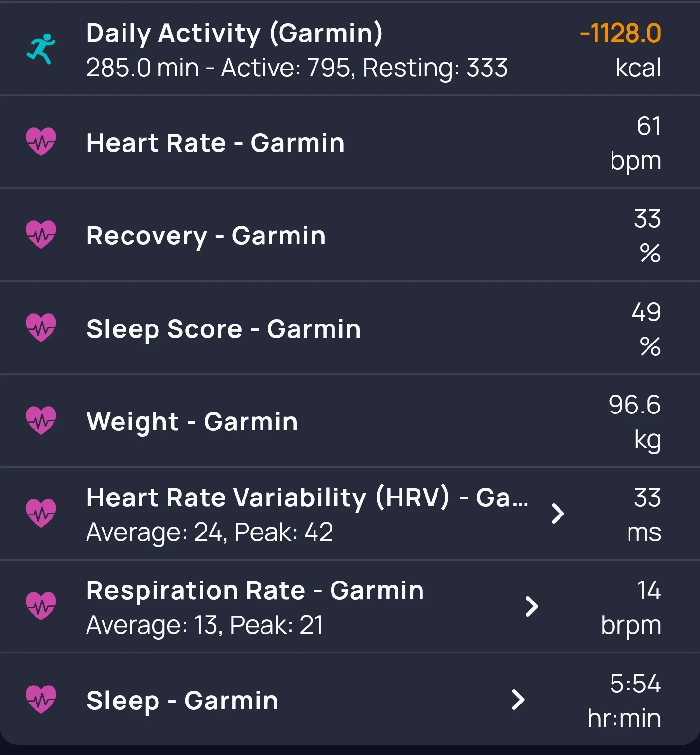This screenshot has height=755, width=700.
Task: Tap the Heart Rate heart icon
Action: [x=41, y=141]
